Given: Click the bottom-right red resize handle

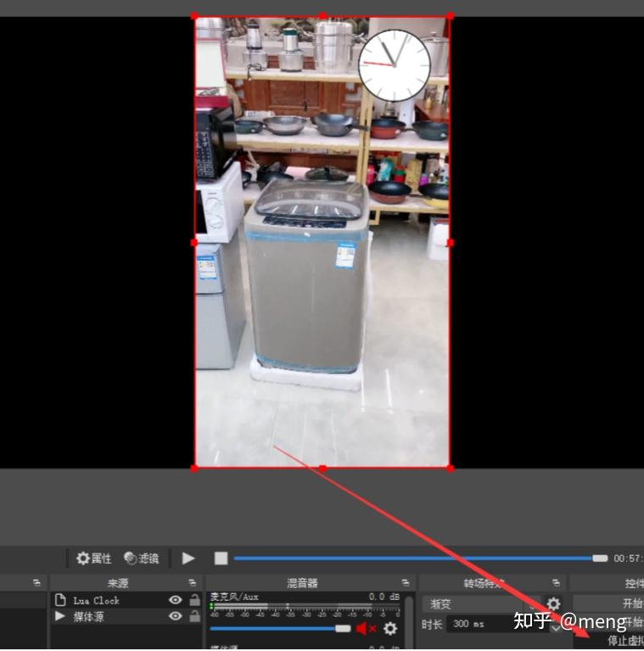Looking at the screenshot, I should click(x=451, y=469).
